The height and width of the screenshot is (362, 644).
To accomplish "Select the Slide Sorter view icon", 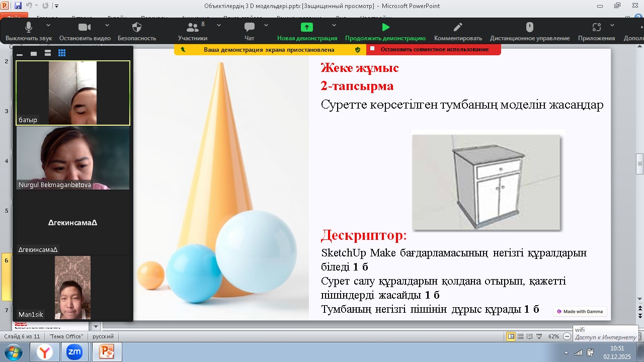I will point(520,336).
